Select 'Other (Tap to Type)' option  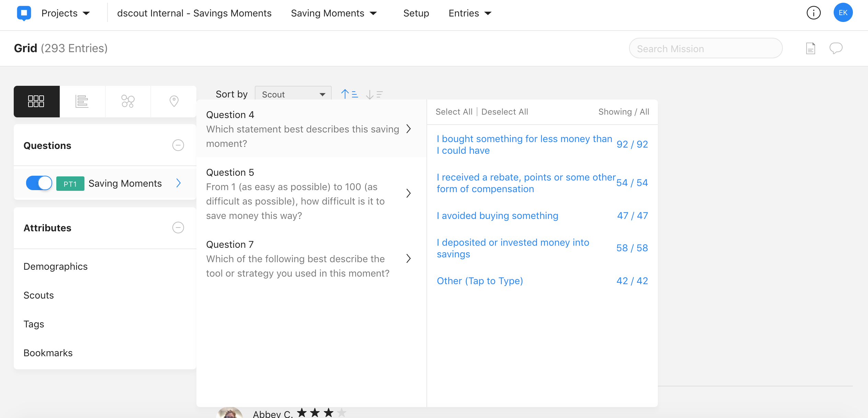(x=480, y=281)
